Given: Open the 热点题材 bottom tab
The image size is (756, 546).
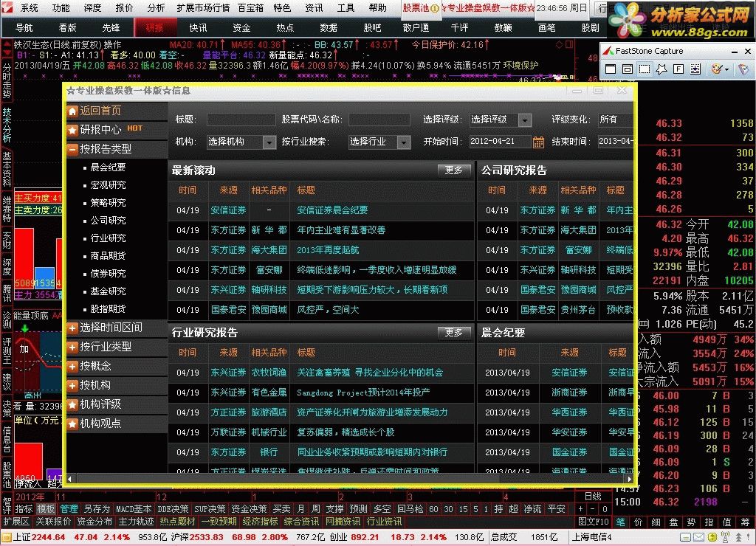Looking at the screenshot, I should click(177, 522).
